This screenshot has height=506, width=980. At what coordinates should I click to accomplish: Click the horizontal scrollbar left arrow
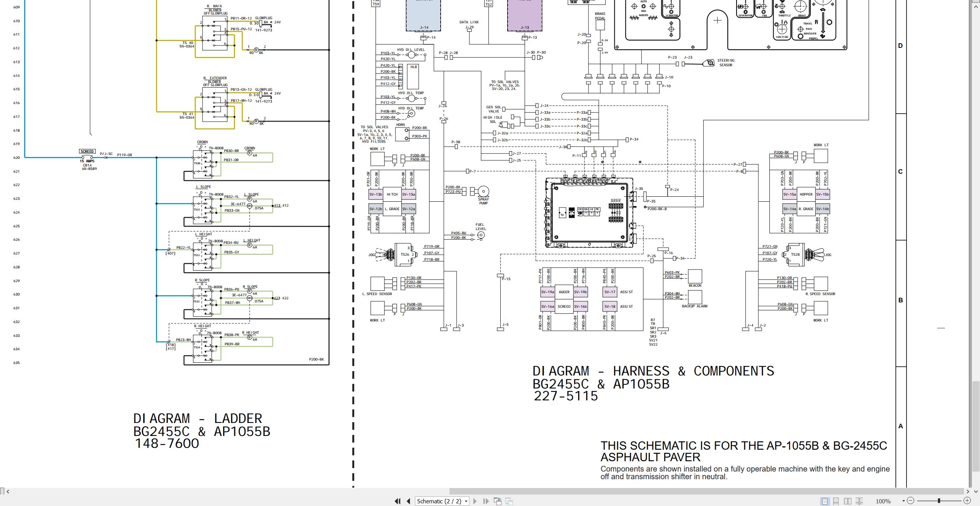point(8,491)
